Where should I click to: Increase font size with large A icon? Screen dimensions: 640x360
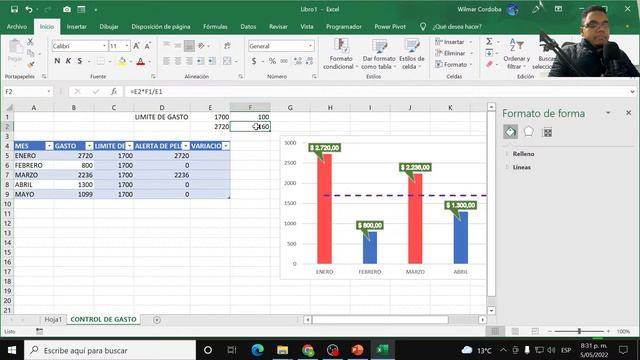tap(136, 46)
